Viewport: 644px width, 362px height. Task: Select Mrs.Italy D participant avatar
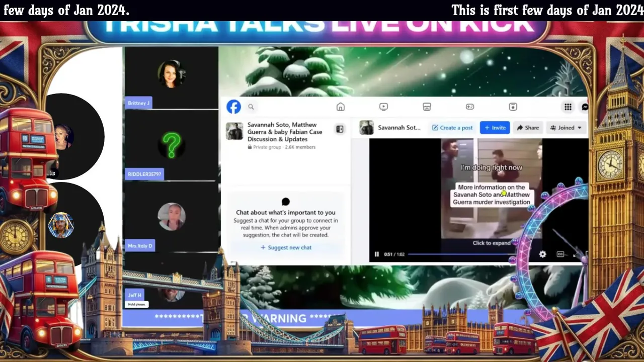click(172, 217)
